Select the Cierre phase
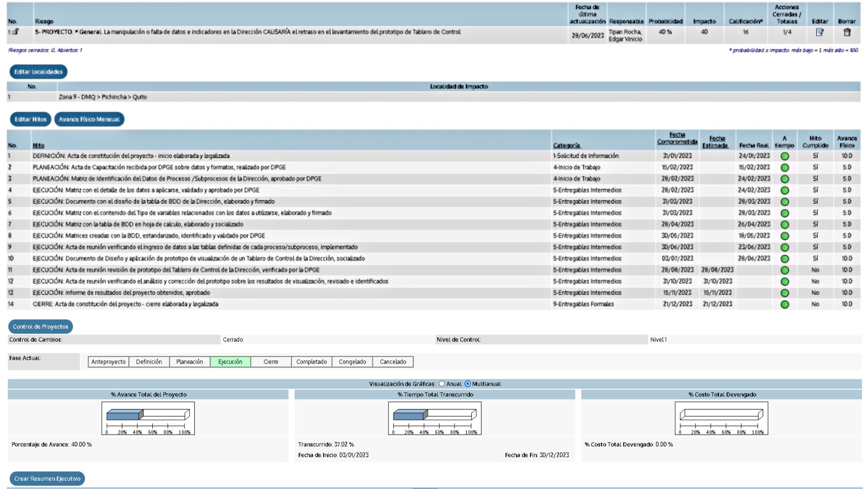Image resolution: width=868 pixels, height=489 pixels. (x=271, y=362)
